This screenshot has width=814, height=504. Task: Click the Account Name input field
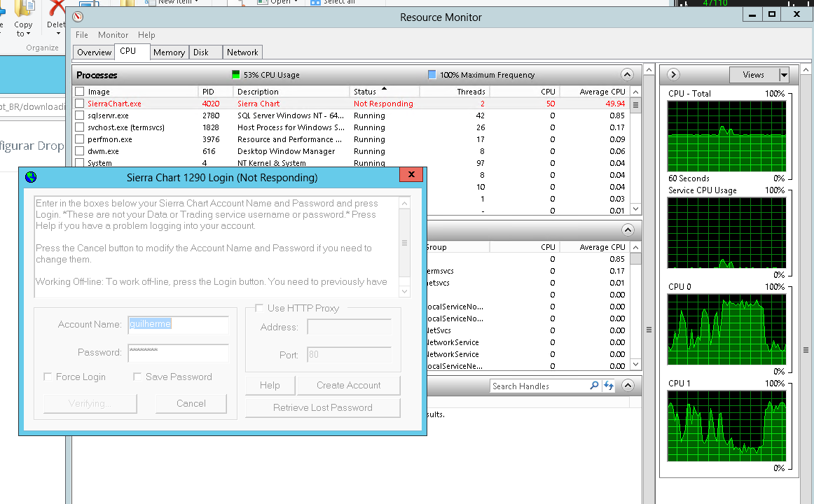[178, 325]
